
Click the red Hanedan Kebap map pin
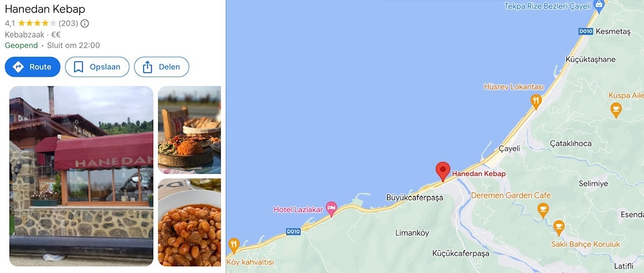pos(443,171)
